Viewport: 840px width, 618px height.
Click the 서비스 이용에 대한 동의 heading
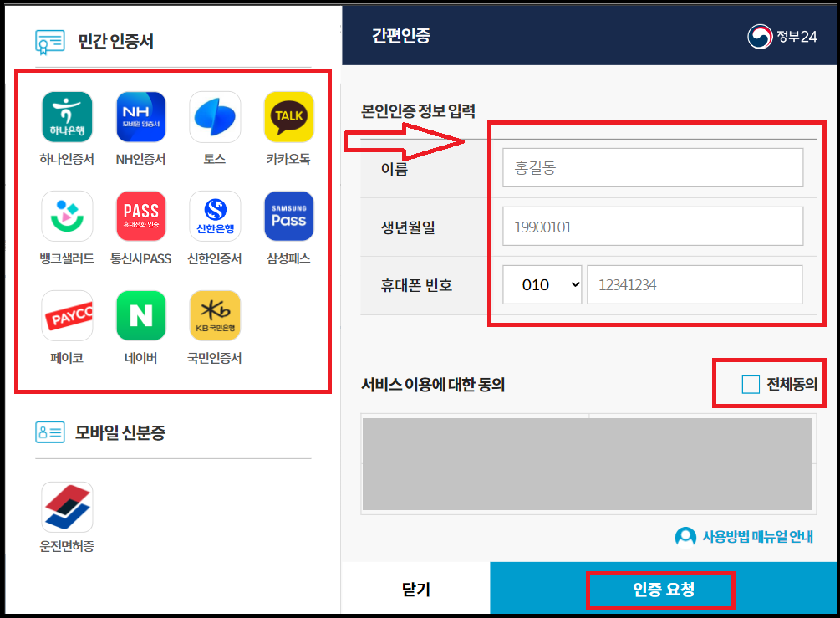[433, 385]
